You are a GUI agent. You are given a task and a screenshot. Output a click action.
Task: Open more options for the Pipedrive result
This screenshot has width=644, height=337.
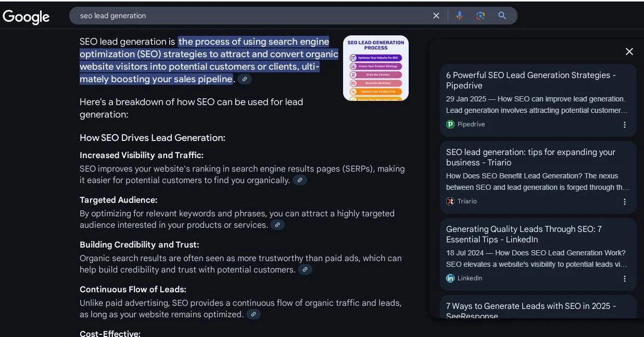point(625,125)
